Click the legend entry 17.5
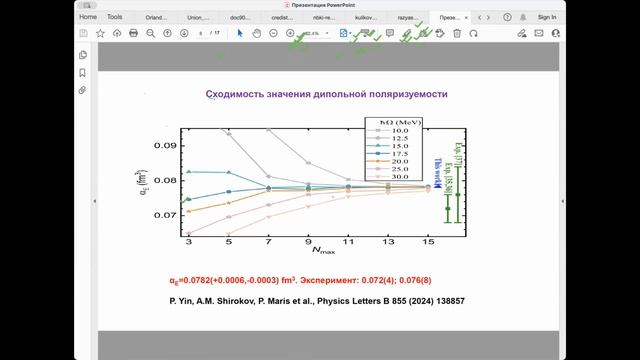The height and width of the screenshot is (360, 640). [387, 154]
